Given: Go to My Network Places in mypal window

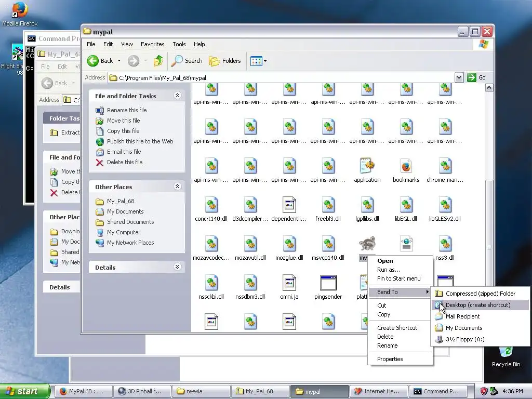Looking at the screenshot, I should click(130, 243).
